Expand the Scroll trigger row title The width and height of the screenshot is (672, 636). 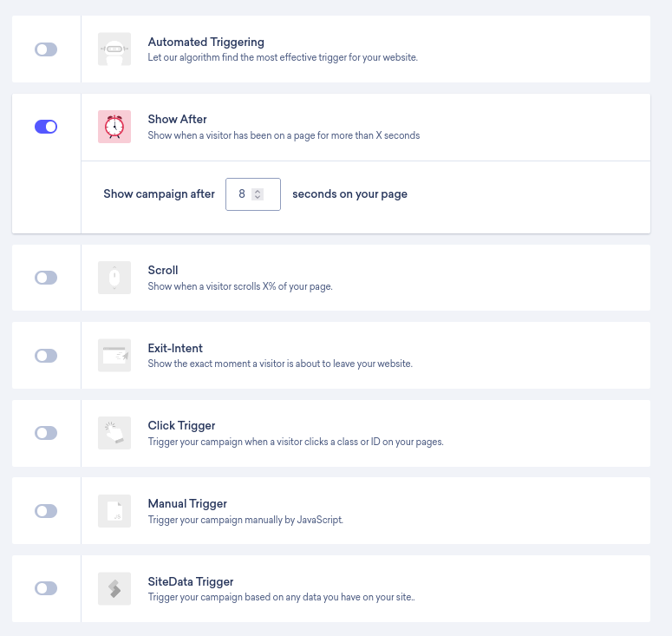click(163, 270)
